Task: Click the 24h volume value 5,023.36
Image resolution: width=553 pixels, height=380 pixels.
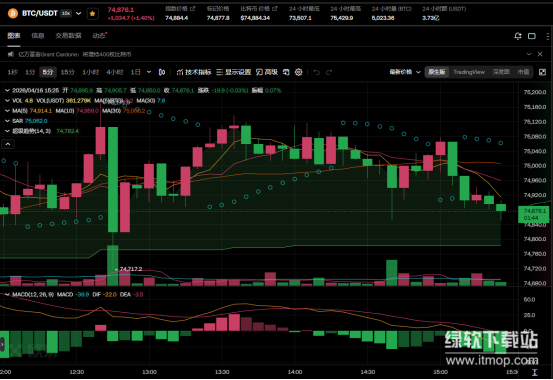Action: pyautogui.click(x=383, y=18)
